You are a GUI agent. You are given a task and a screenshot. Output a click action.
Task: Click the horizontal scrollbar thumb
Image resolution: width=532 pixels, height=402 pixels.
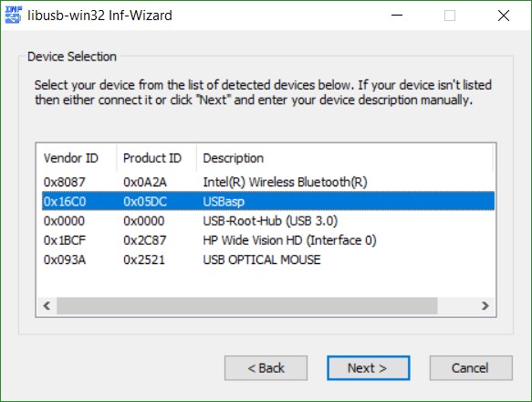(247, 306)
